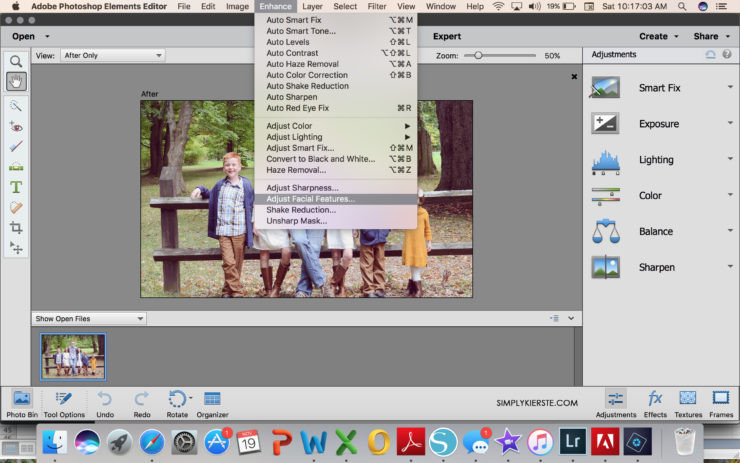Open the Layer menu

(312, 6)
